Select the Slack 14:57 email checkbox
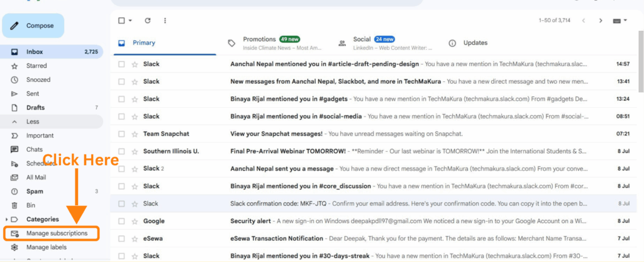This screenshot has width=644, height=262. click(121, 64)
